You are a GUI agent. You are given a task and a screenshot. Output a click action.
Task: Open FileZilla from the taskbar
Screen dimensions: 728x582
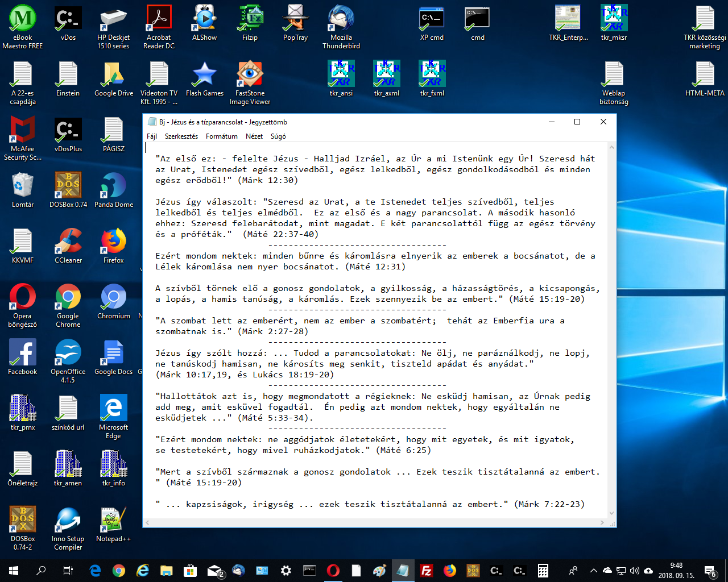426,571
